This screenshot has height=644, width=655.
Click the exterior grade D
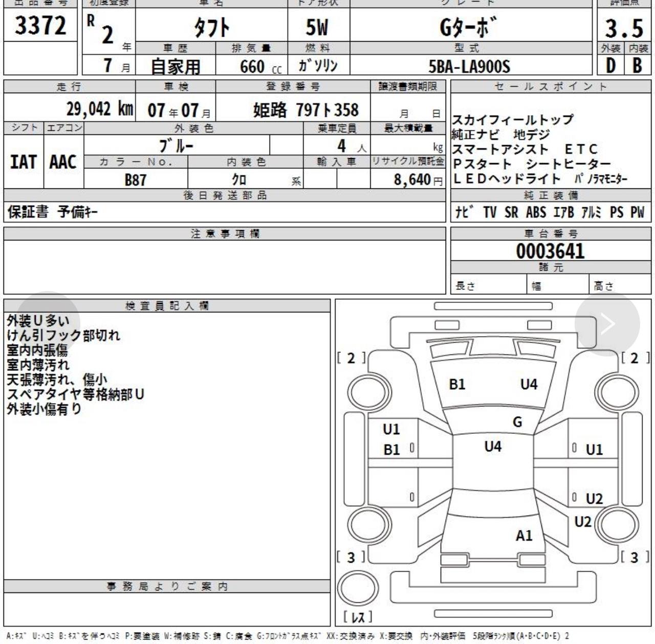point(611,65)
